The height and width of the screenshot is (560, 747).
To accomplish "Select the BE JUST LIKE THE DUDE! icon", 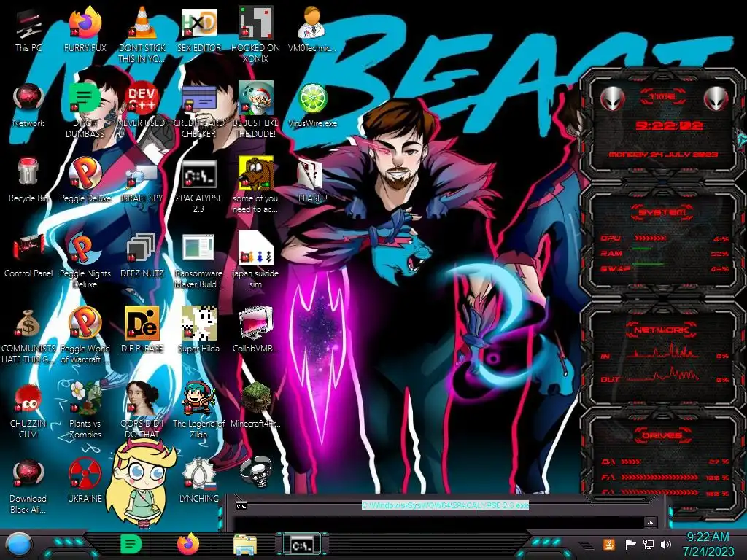I will [255, 111].
